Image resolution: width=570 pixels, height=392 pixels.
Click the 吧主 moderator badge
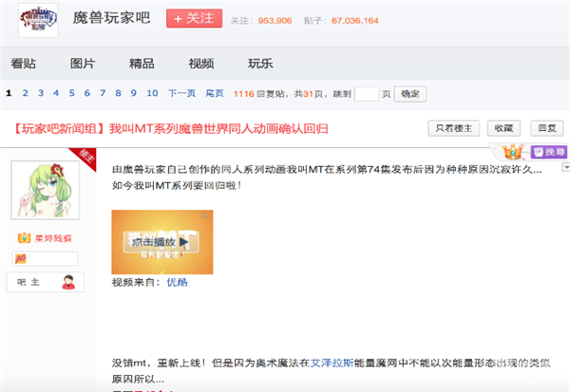coord(46,282)
